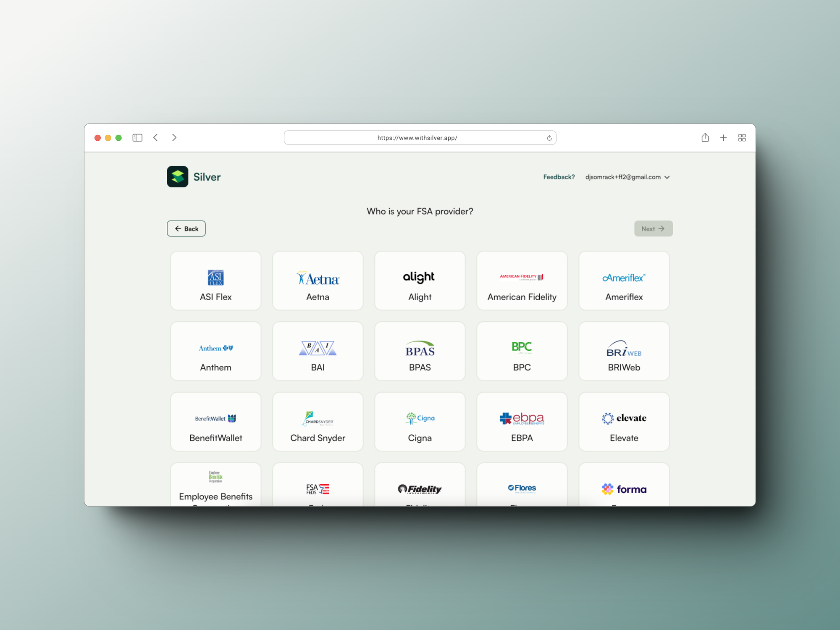The height and width of the screenshot is (630, 840).
Task: Open a new tab with the plus icon
Action: pyautogui.click(x=723, y=138)
